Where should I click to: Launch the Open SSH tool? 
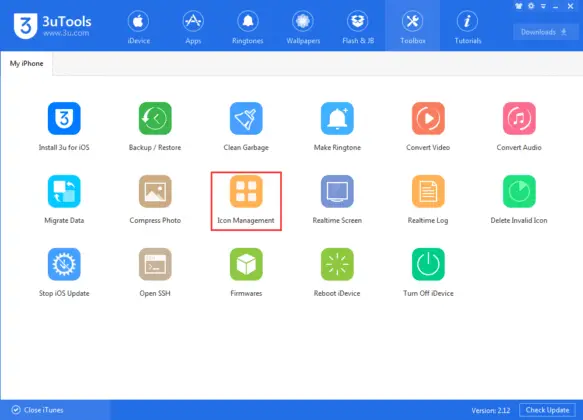coord(155,272)
